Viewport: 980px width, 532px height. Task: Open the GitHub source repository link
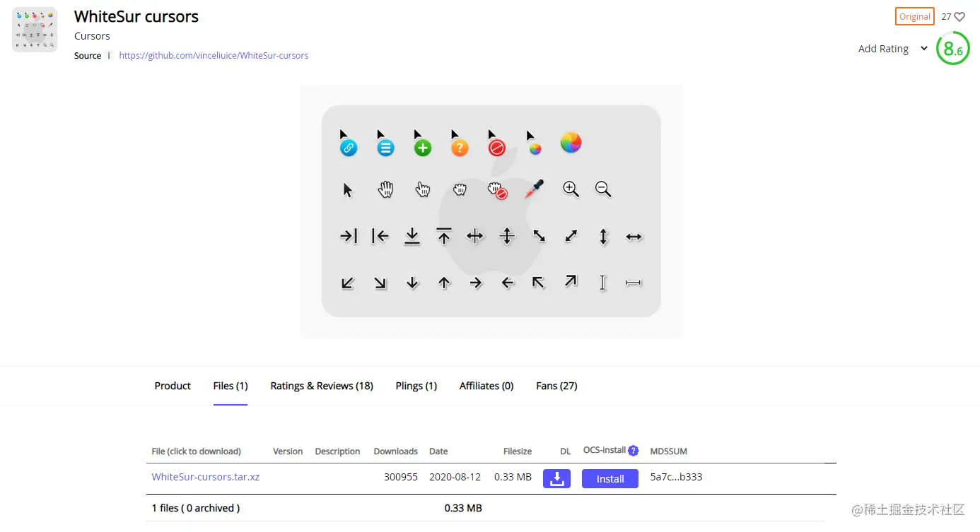pos(214,56)
